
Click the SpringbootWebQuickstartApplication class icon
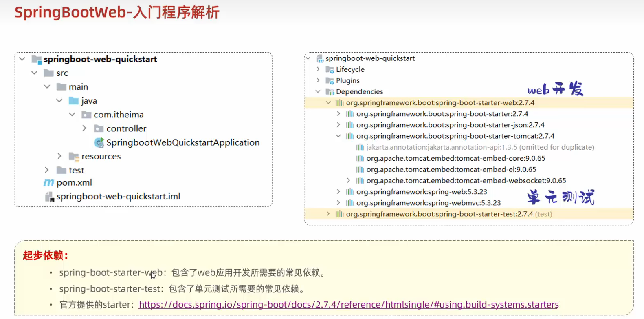pos(99,143)
